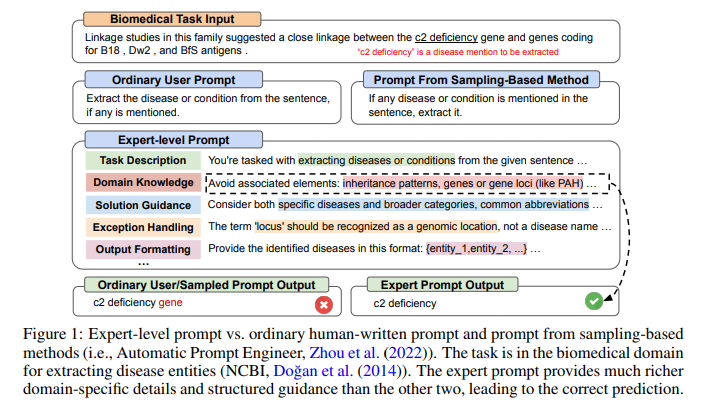Viewport: 704px width, 404px height.
Task: Click the 'Figure 1:' caption label
Action: coord(53,334)
